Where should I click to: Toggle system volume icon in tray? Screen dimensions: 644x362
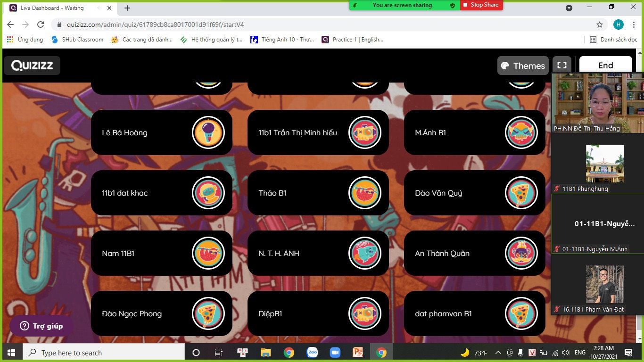565,353
